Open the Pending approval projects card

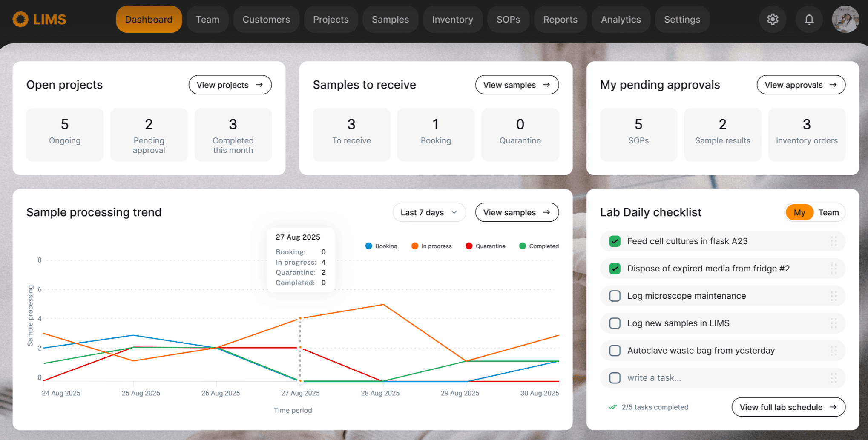click(x=149, y=135)
